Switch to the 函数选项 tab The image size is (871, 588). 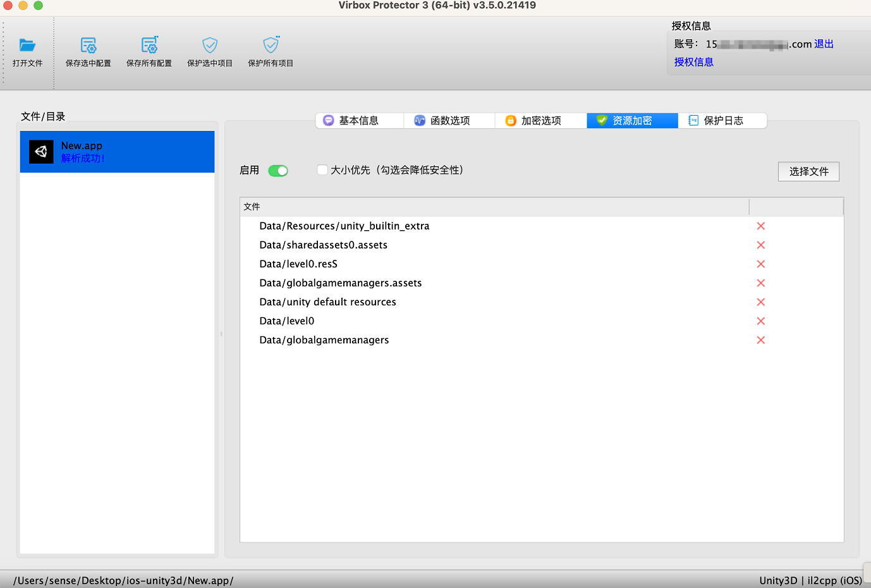pyautogui.click(x=449, y=121)
